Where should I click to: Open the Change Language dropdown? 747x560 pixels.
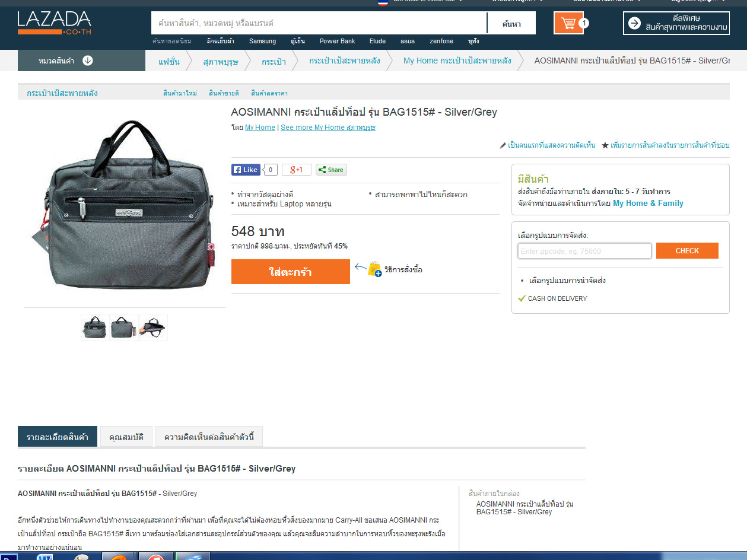pyautogui.click(x=421, y=2)
